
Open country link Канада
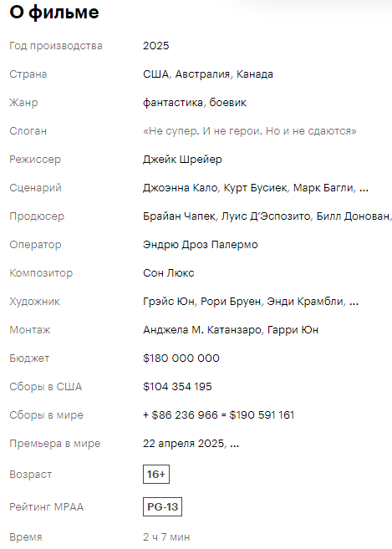click(255, 74)
